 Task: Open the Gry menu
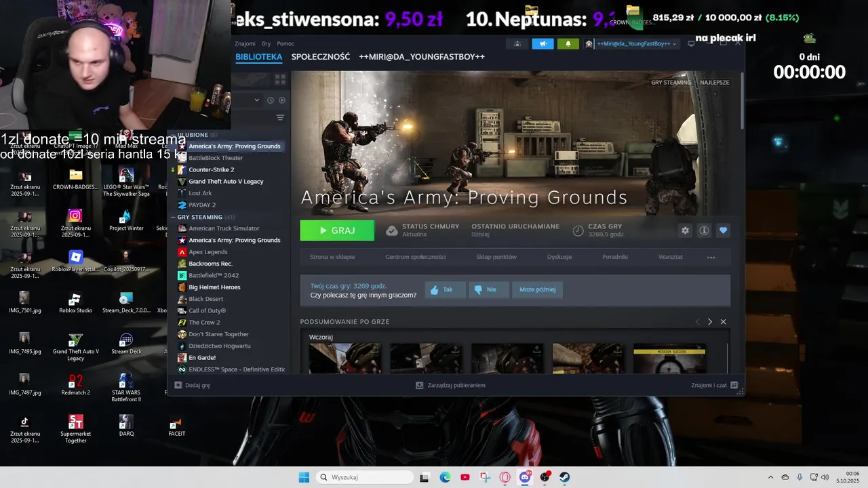tap(266, 43)
